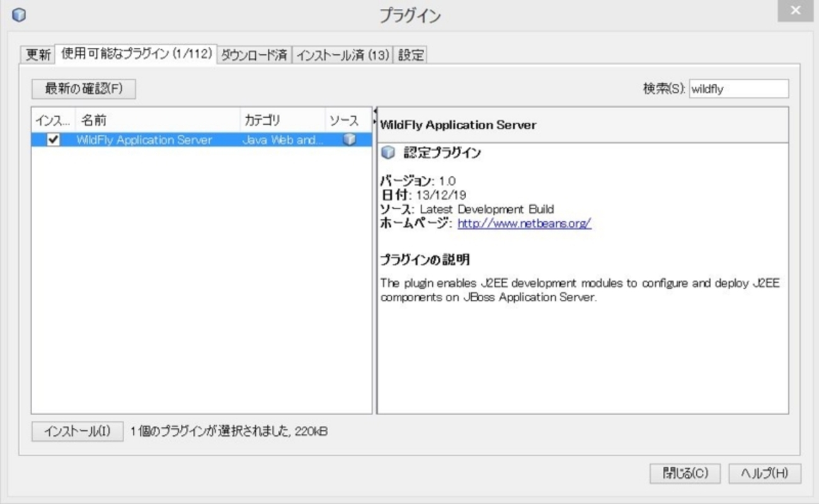Open help with the ヘルプ(H) button
The height and width of the screenshot is (504, 819).
(765, 474)
